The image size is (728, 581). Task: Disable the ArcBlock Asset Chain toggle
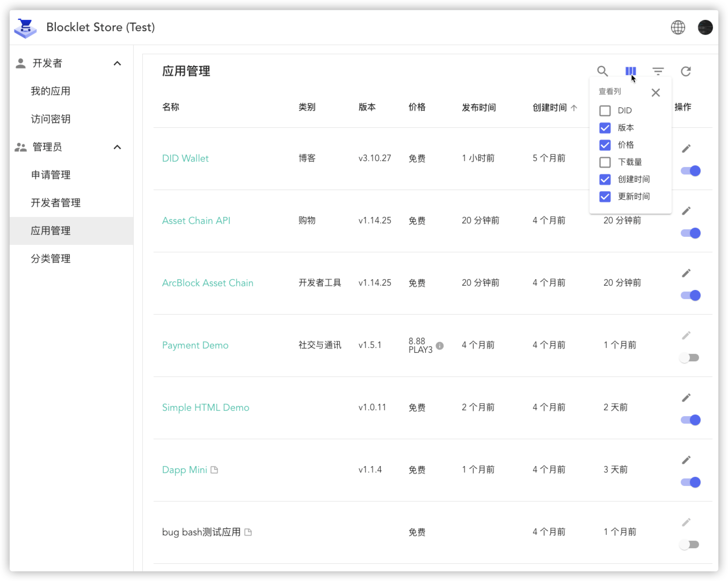click(690, 296)
